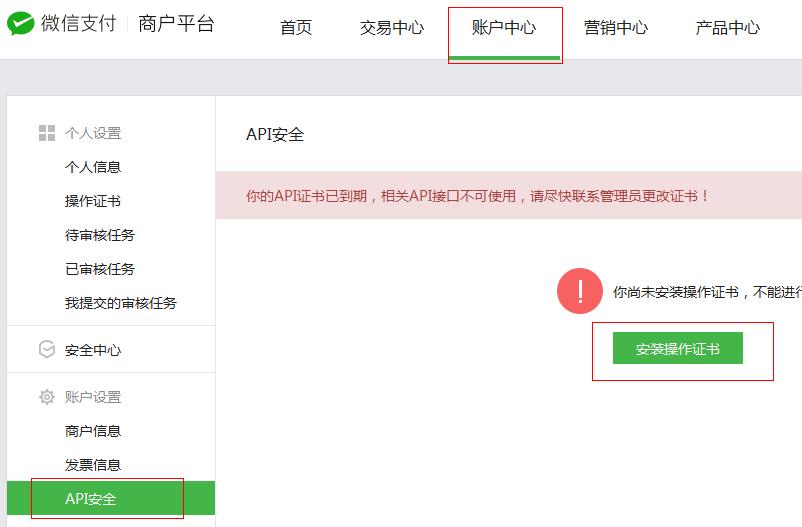This screenshot has height=527, width=802.
Task: Switch to 交易中心 tab
Action: [392, 28]
